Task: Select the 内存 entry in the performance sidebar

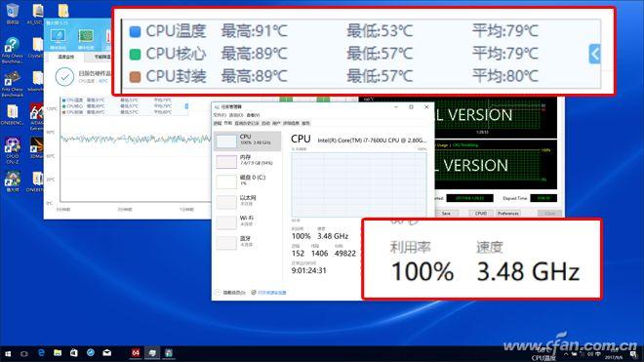Action: coord(247,161)
